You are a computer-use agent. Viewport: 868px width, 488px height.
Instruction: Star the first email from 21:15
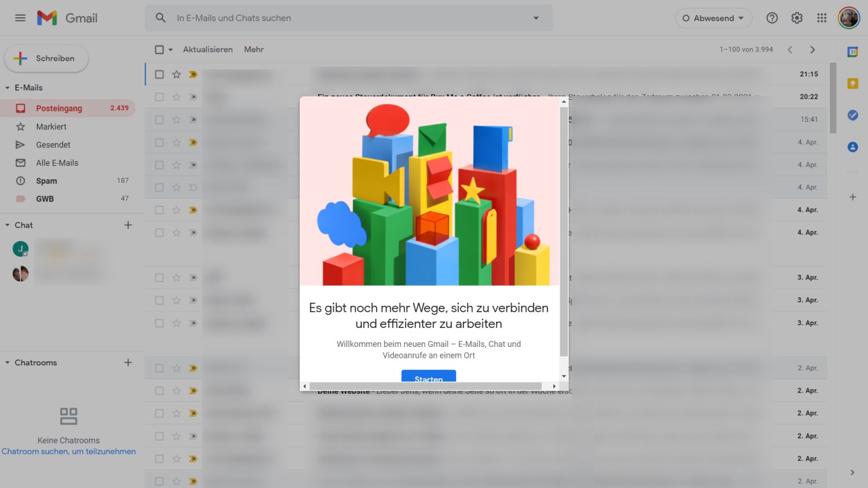tap(176, 75)
